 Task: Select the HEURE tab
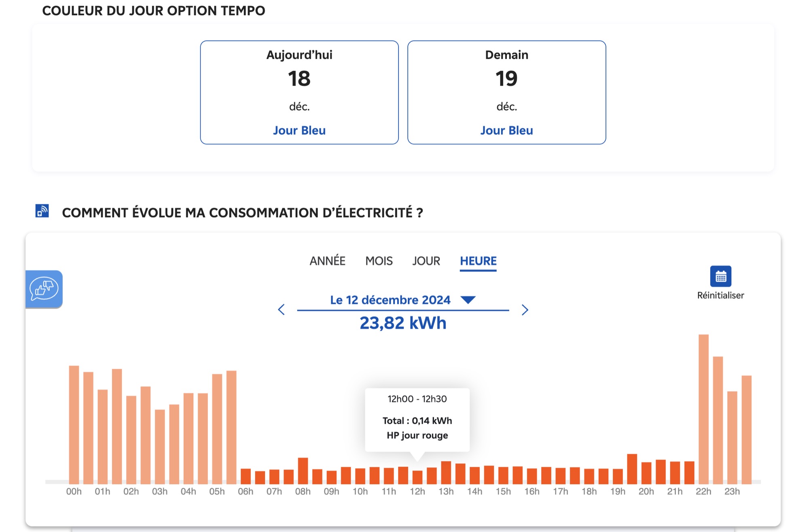point(478,261)
